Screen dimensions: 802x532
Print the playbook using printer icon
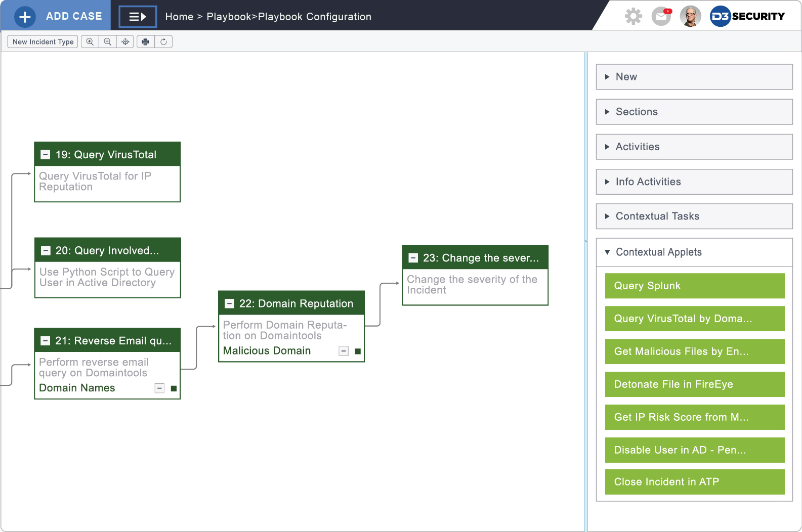tap(146, 41)
